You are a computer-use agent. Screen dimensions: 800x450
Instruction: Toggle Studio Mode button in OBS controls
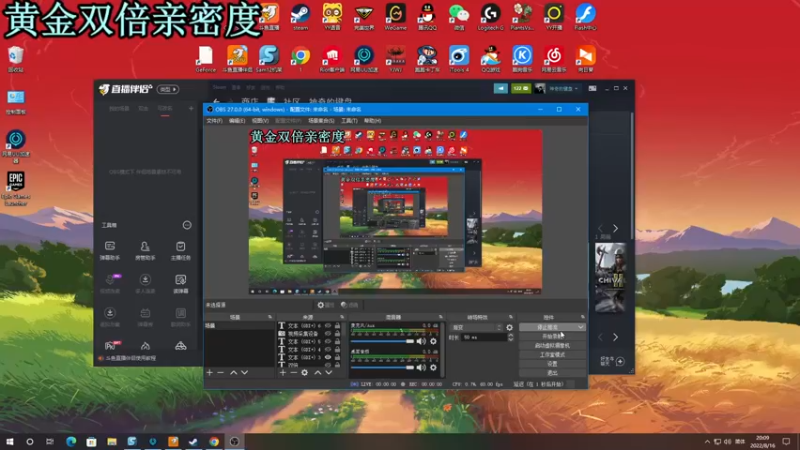tap(552, 355)
